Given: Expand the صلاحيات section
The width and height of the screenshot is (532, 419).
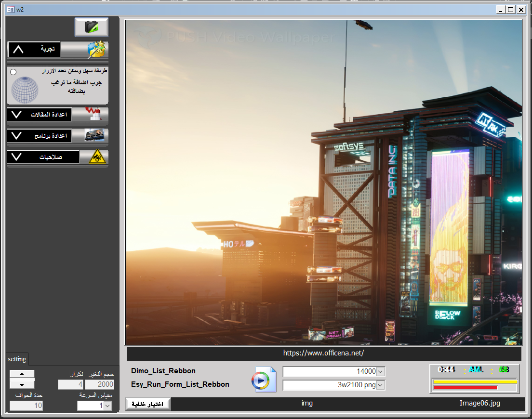Looking at the screenshot, I should (x=16, y=157).
